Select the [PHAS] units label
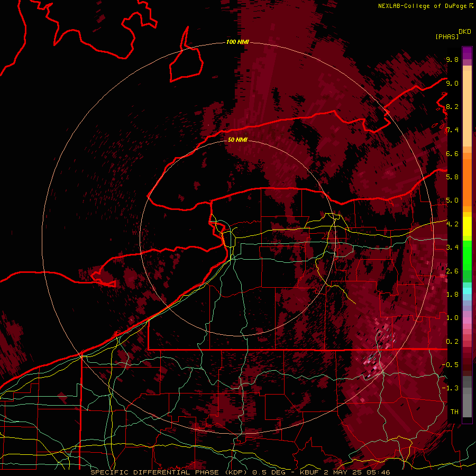This screenshot has height=476, width=476. pyautogui.click(x=447, y=36)
